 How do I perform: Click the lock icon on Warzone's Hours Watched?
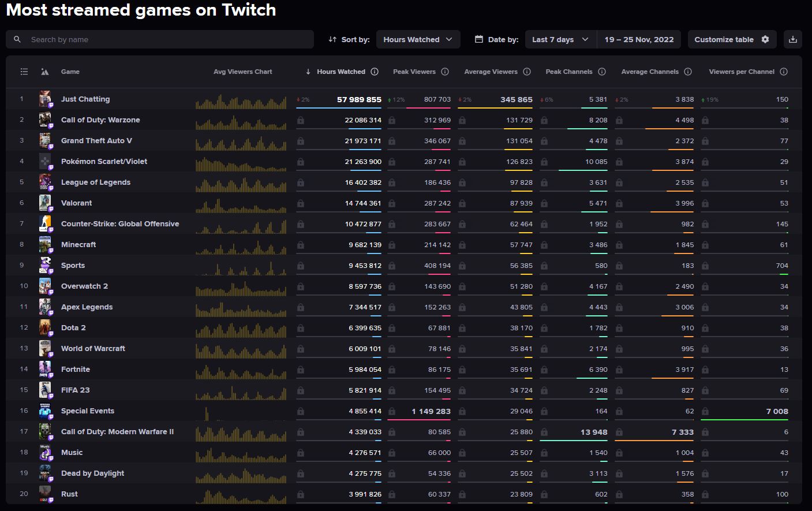(300, 120)
